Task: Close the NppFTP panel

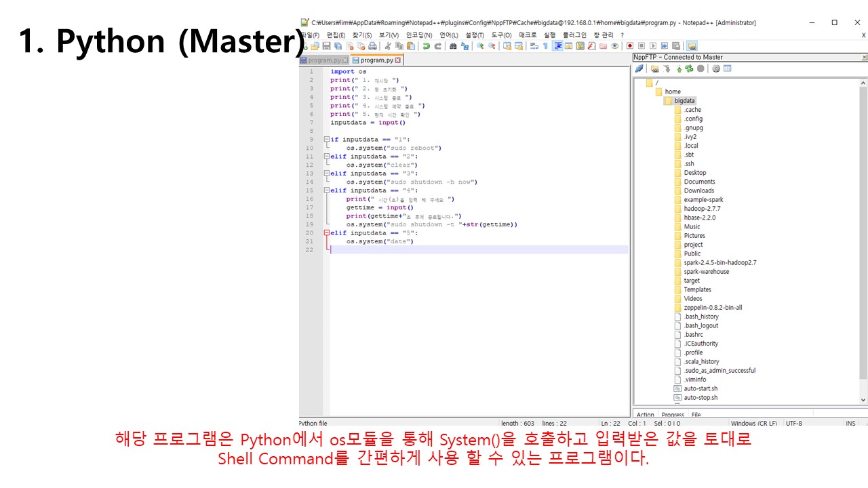Action: (x=864, y=58)
